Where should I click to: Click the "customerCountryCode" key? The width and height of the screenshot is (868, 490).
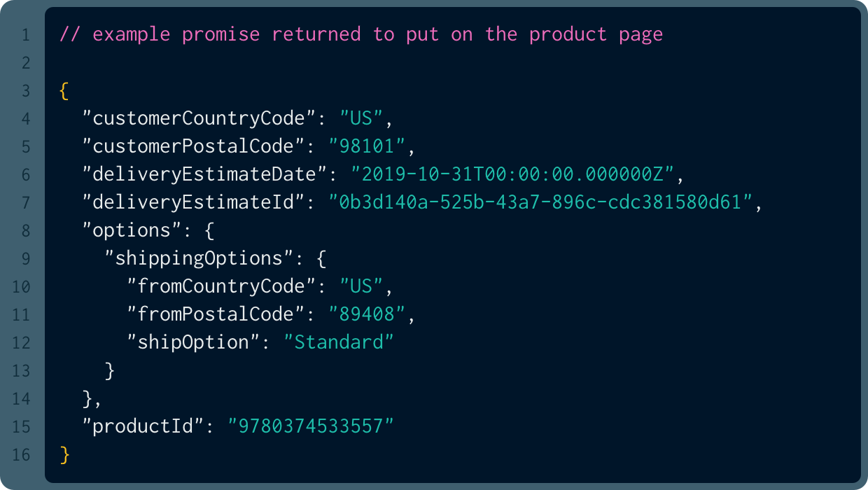(x=199, y=118)
